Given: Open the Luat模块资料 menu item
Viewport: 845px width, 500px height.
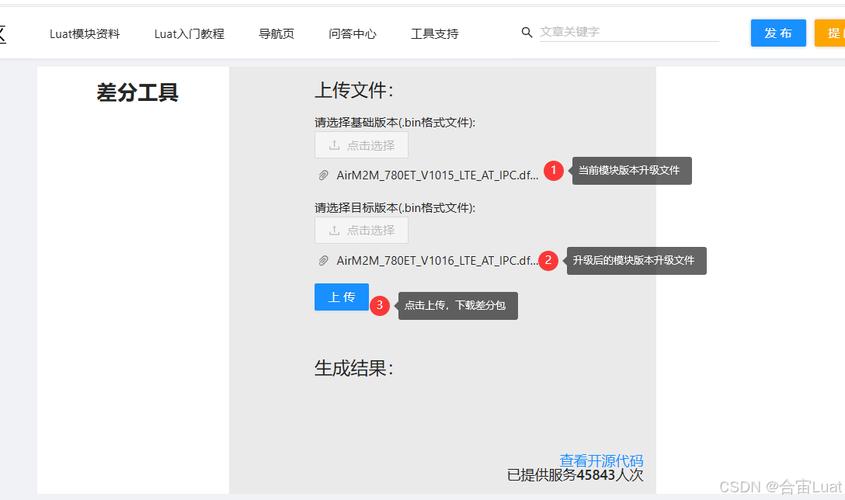Looking at the screenshot, I should (x=85, y=34).
